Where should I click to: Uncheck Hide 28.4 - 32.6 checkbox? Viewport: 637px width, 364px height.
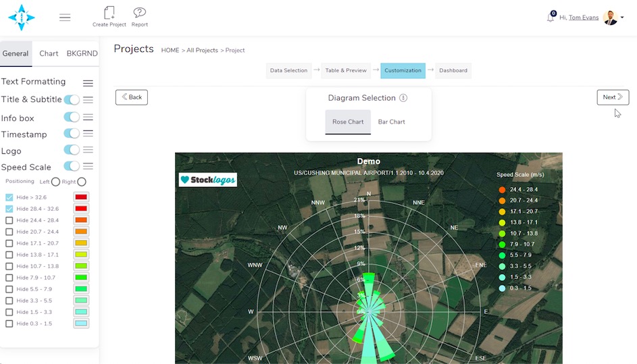[9, 209]
